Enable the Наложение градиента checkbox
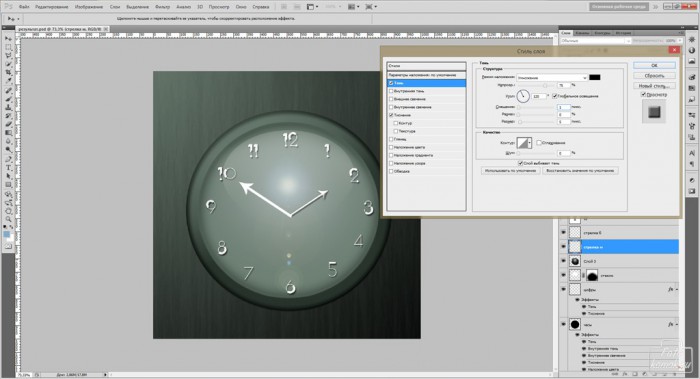 (x=391, y=155)
